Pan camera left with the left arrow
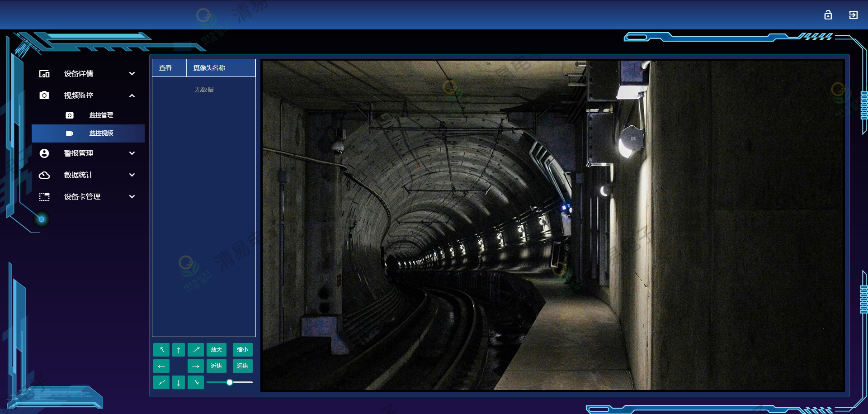The image size is (868, 414). tap(161, 366)
